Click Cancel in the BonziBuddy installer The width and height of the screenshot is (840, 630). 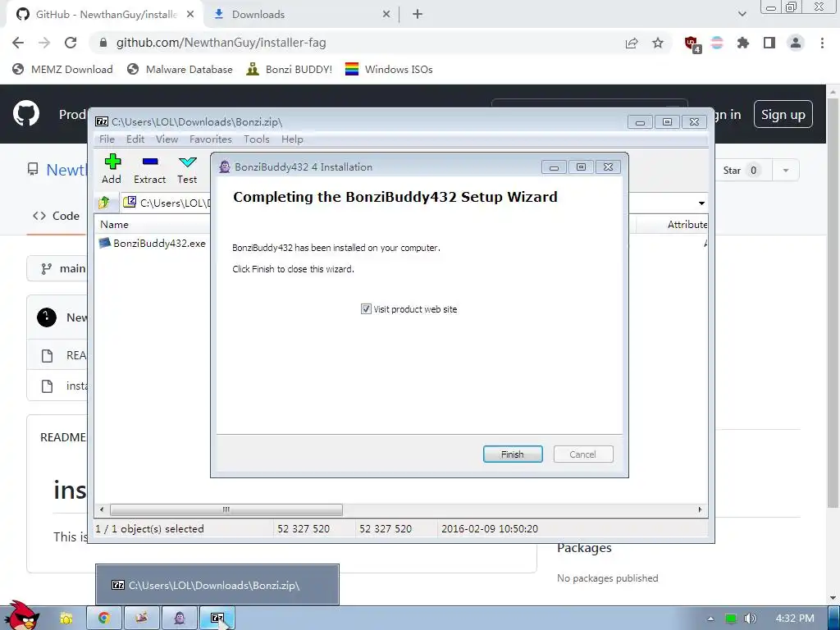coord(583,454)
